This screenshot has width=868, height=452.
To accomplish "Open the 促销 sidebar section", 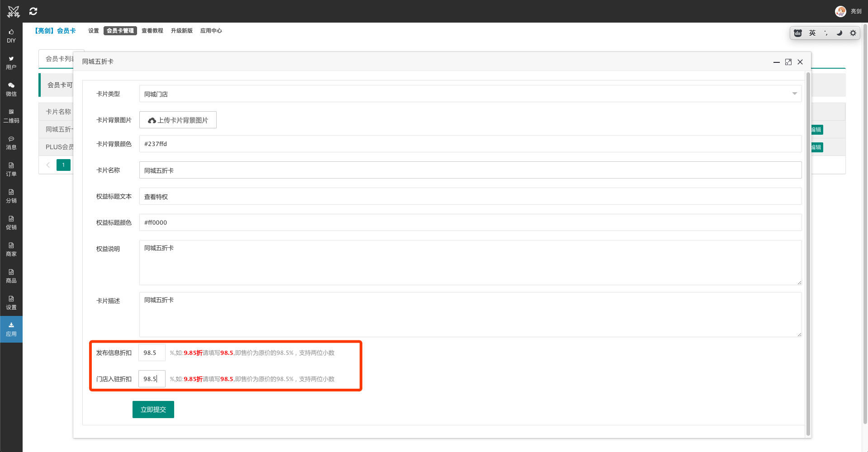I will [x=11, y=223].
